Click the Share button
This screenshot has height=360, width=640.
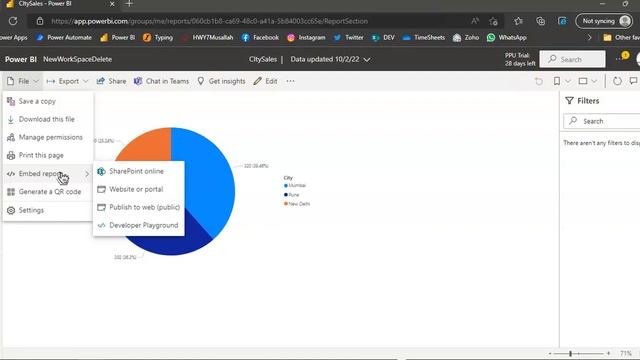point(111,81)
